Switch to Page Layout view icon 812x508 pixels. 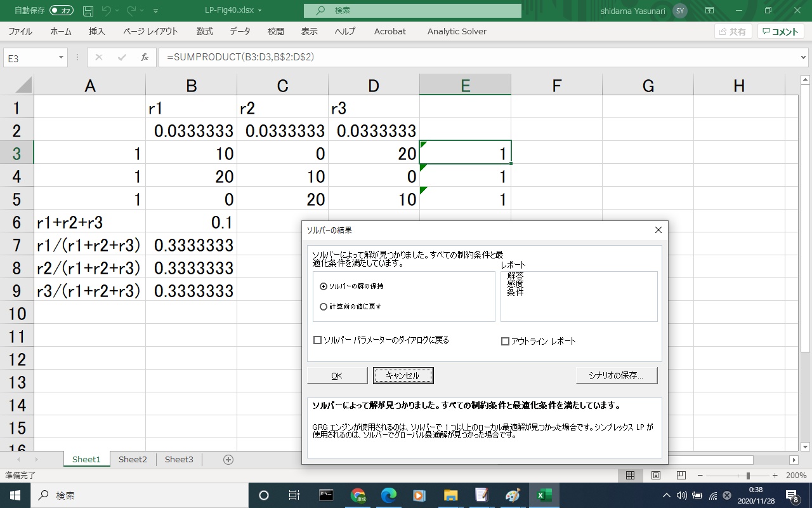(655, 476)
